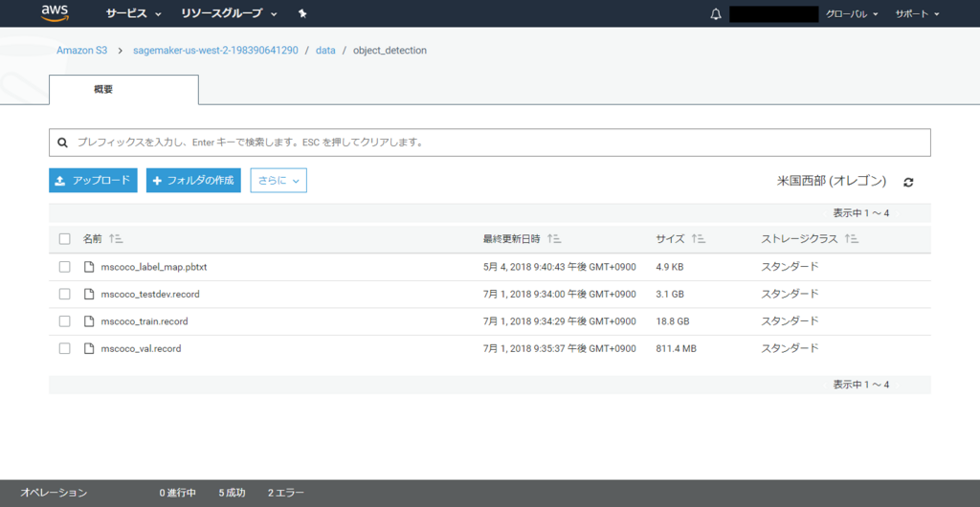
Task: Open the サービス dropdown menu
Action: tap(133, 13)
